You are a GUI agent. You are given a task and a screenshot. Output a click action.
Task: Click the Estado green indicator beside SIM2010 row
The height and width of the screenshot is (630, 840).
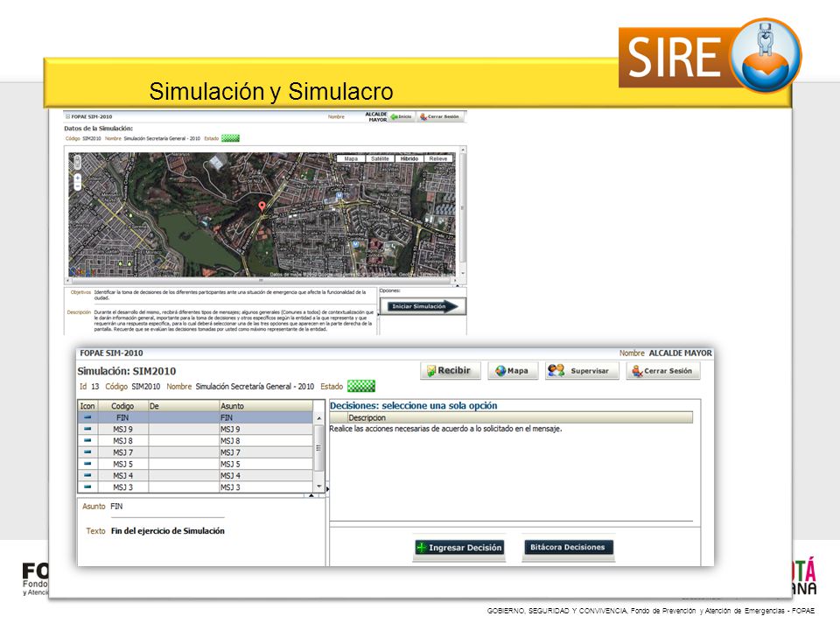coord(361,386)
